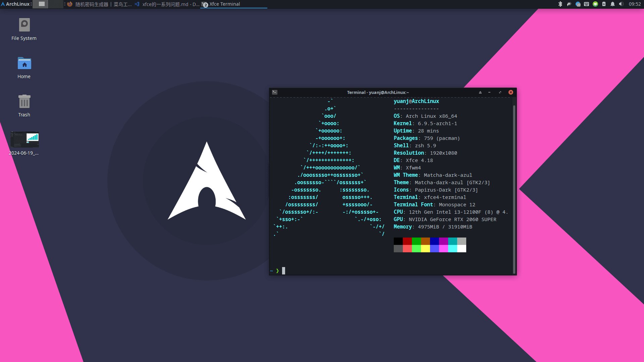Close the Terminal window
644x362 pixels.
tap(511, 92)
